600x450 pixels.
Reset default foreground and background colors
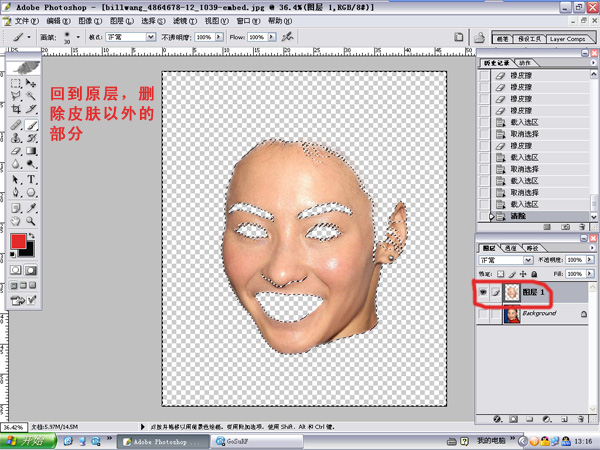coord(13,254)
